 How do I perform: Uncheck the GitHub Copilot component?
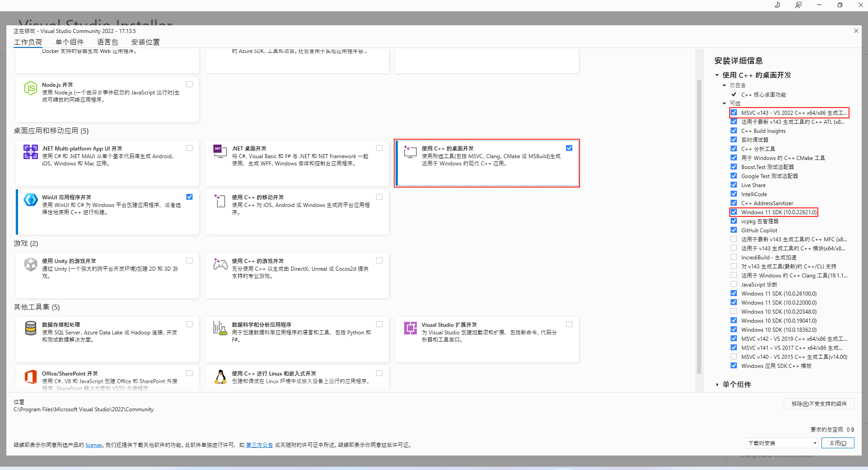coord(734,230)
